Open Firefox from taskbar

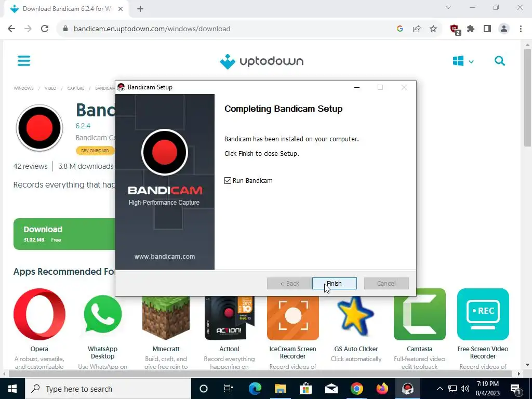coord(382,389)
